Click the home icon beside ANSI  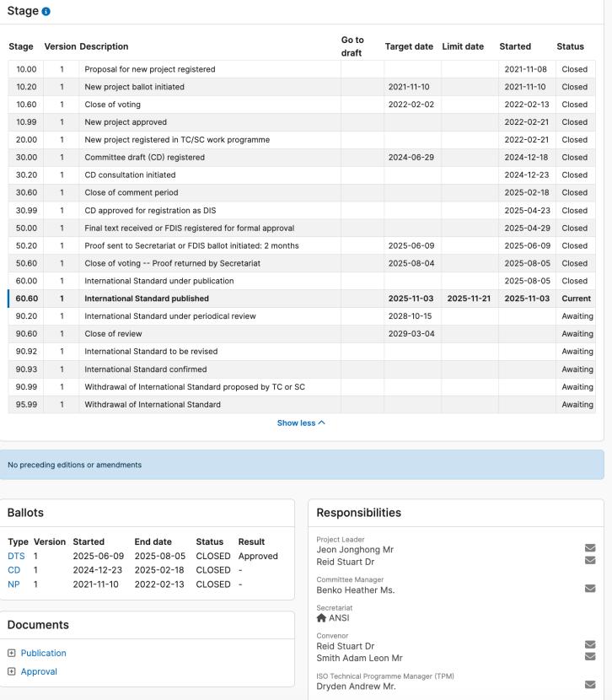coord(321,617)
